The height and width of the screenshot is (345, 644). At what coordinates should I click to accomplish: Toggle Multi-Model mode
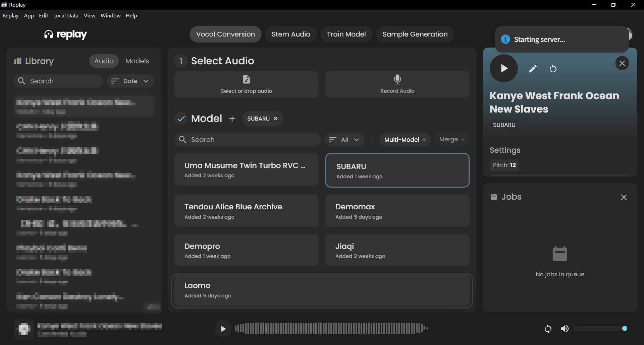405,140
